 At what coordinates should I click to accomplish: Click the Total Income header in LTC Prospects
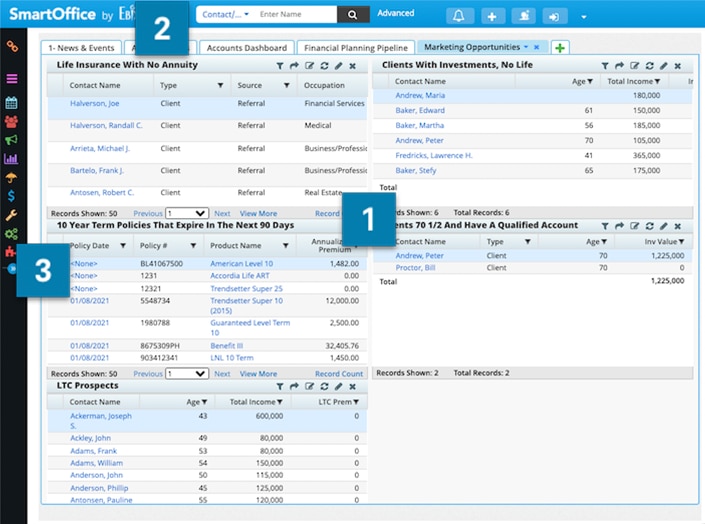coord(252,402)
